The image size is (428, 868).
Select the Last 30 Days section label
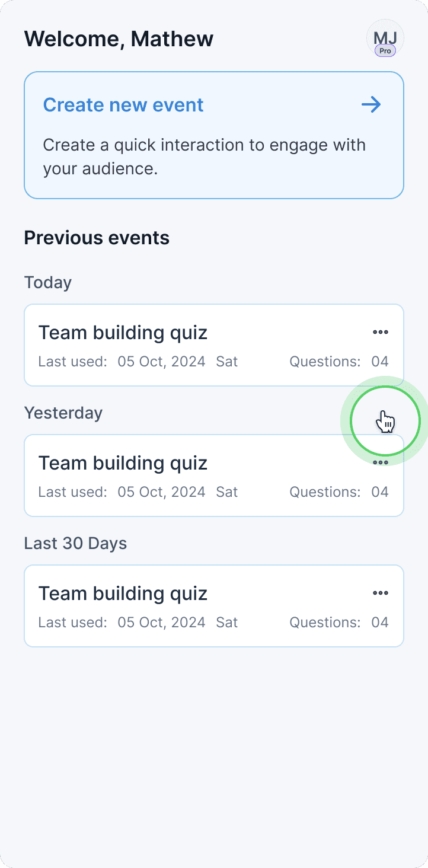[x=75, y=543]
